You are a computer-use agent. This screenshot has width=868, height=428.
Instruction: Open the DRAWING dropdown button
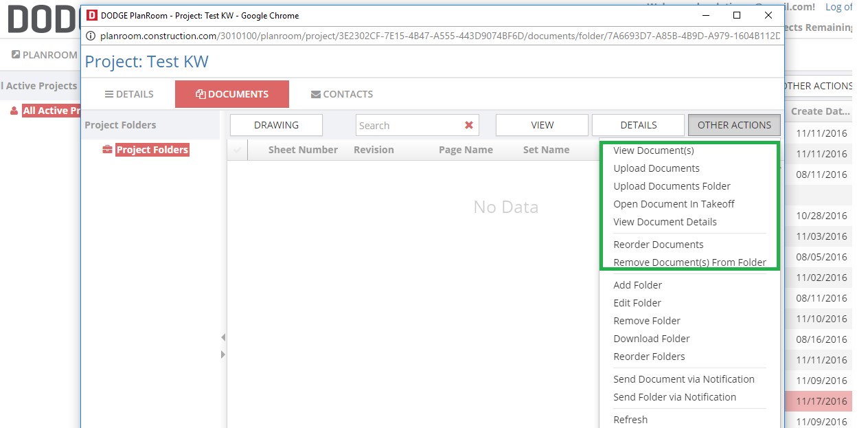point(276,125)
